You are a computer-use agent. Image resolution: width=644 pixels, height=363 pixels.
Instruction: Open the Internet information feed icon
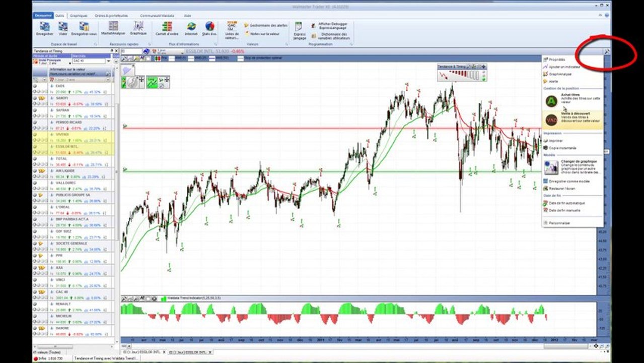pos(191,29)
